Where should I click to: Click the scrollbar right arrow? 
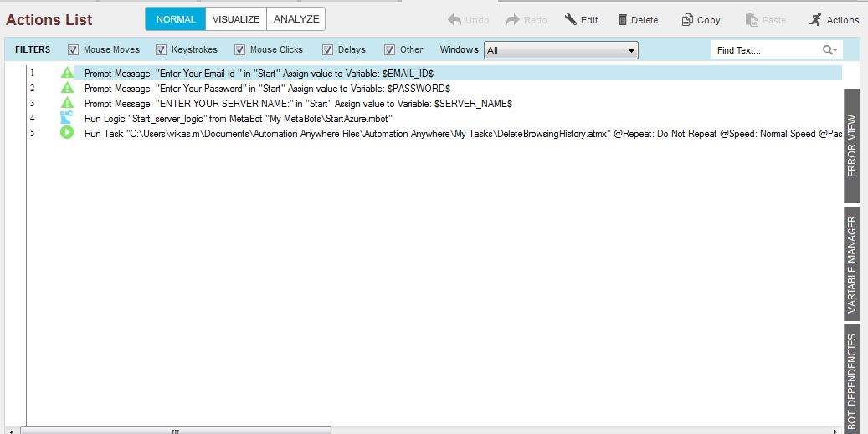pyautogui.click(x=835, y=431)
